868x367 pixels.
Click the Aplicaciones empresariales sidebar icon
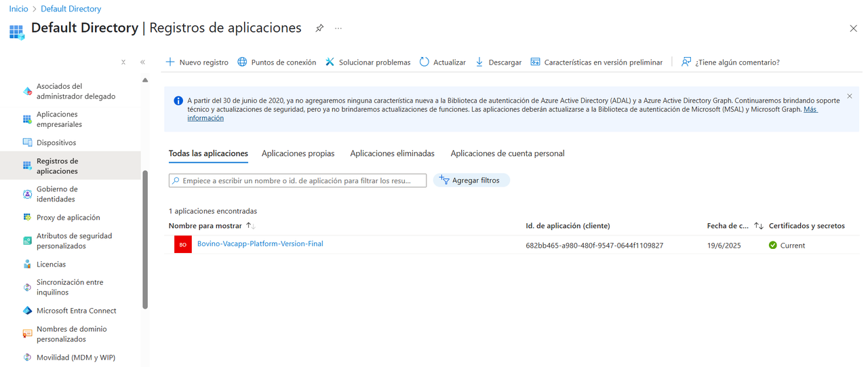(27, 119)
